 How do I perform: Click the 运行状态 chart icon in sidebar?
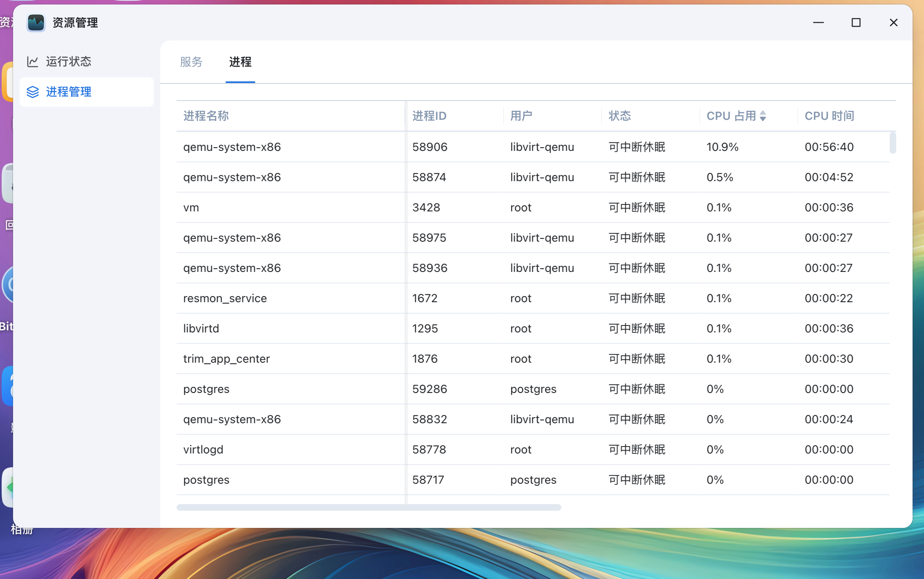33,62
